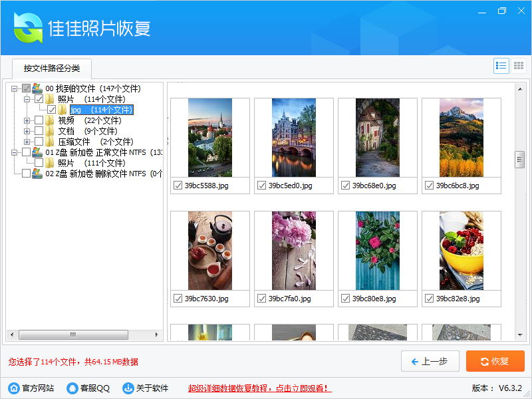Expand the 文档 (9个文件) node
Image resolution: width=532 pixels, height=399 pixels.
click(27, 131)
